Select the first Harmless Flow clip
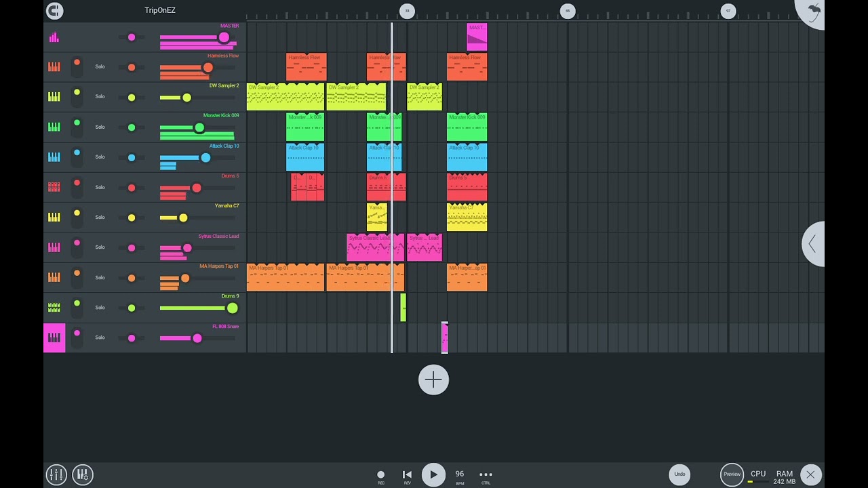The image size is (868, 488). coord(307,67)
